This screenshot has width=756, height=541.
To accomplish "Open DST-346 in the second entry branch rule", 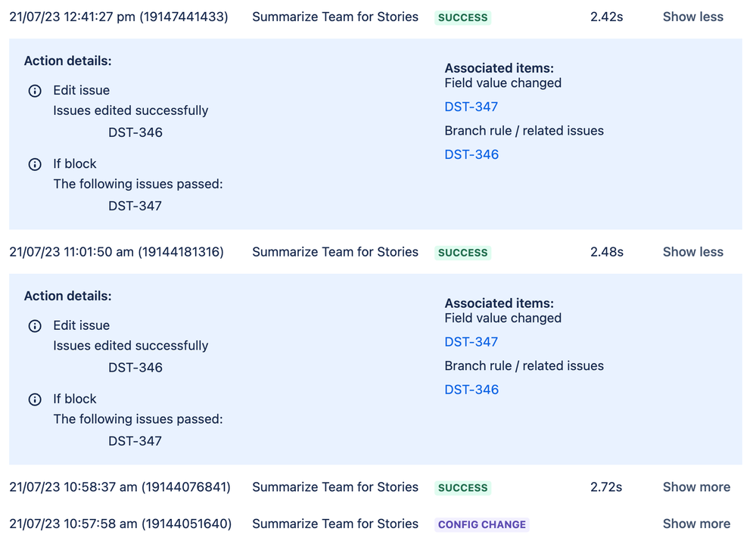I will [x=471, y=390].
